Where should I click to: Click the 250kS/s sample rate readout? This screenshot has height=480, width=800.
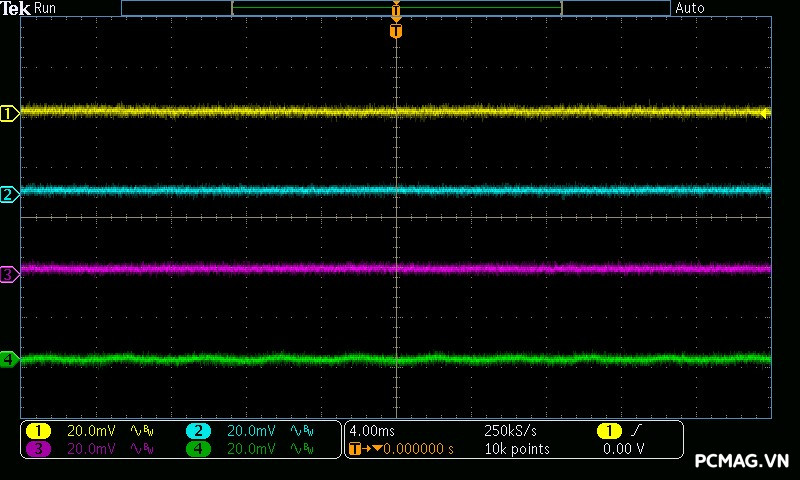click(x=510, y=431)
